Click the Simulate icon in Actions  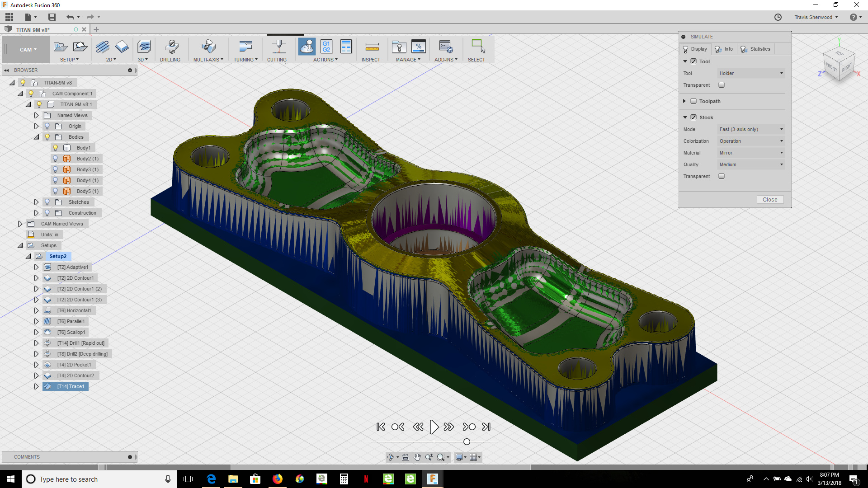[307, 47]
